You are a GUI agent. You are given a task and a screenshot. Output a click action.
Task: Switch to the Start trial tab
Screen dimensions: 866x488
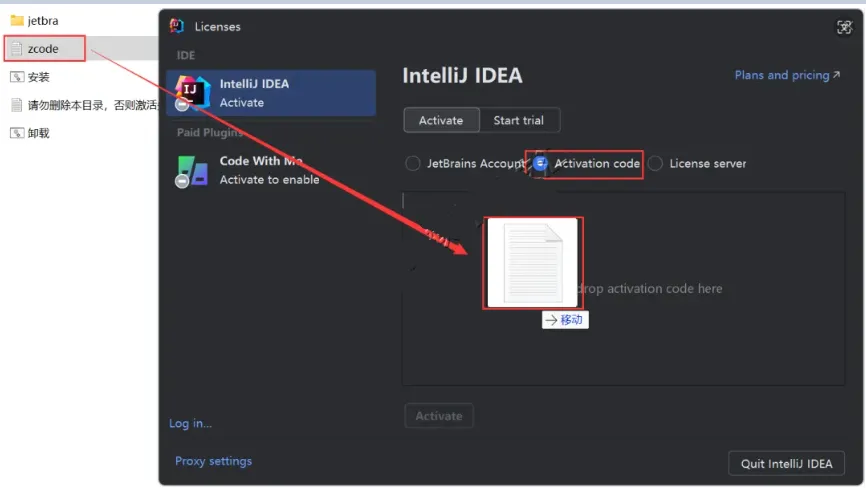pyautogui.click(x=519, y=120)
